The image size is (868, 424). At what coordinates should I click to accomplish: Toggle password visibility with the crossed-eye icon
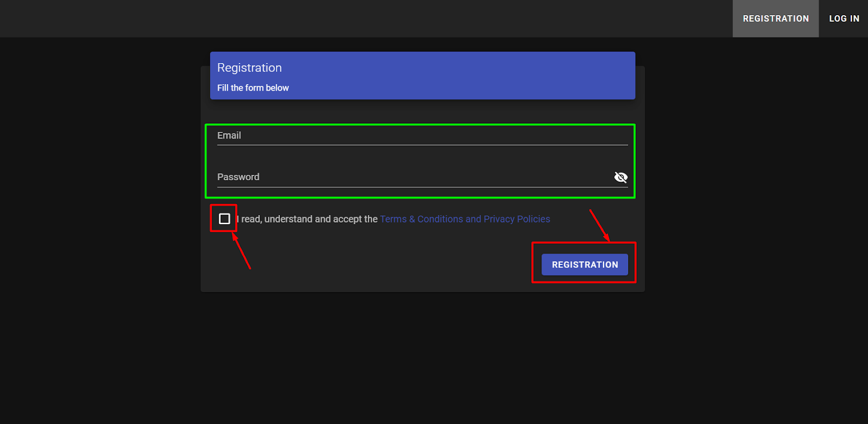pos(621,177)
